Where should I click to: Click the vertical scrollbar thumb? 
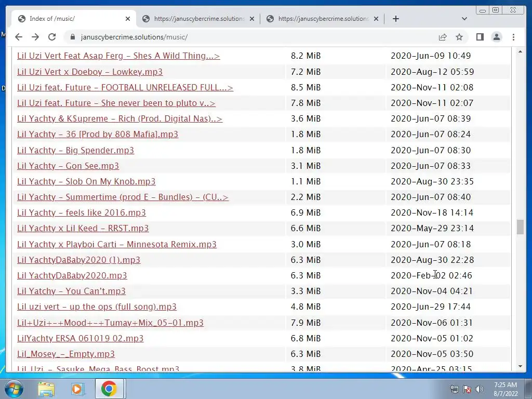pyautogui.click(x=520, y=227)
